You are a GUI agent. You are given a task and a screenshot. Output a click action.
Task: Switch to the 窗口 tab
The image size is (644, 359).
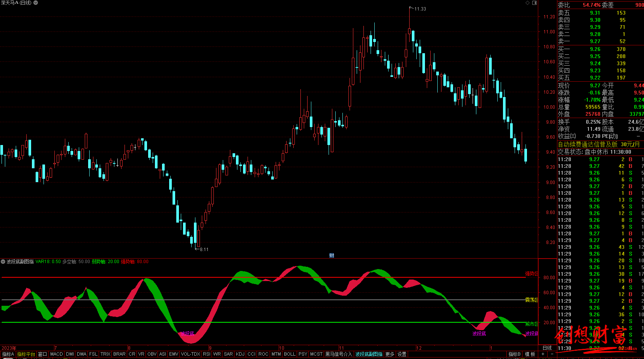pos(42,354)
